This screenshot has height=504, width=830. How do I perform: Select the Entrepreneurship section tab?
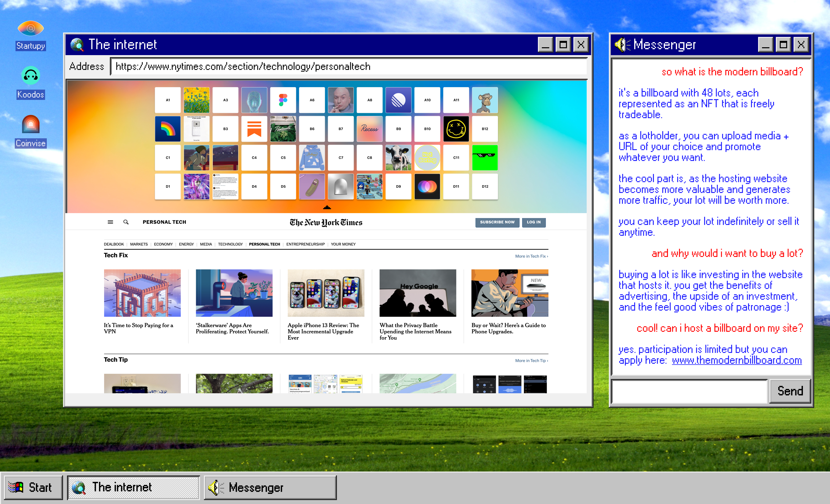click(305, 244)
